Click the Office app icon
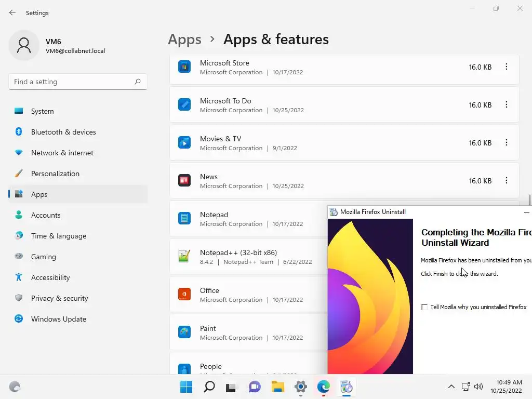 [x=184, y=294]
